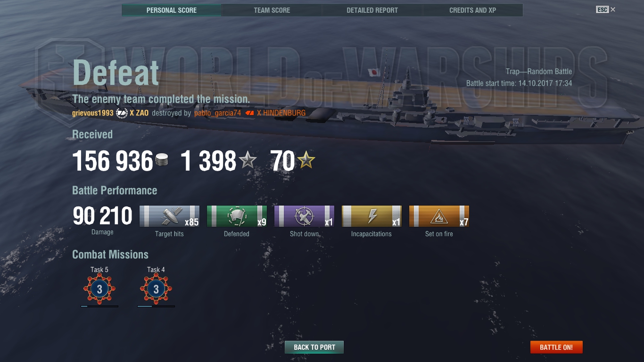This screenshot has height=362, width=644.
Task: Switch to the Detailed Report tab
Action: pos(372,10)
